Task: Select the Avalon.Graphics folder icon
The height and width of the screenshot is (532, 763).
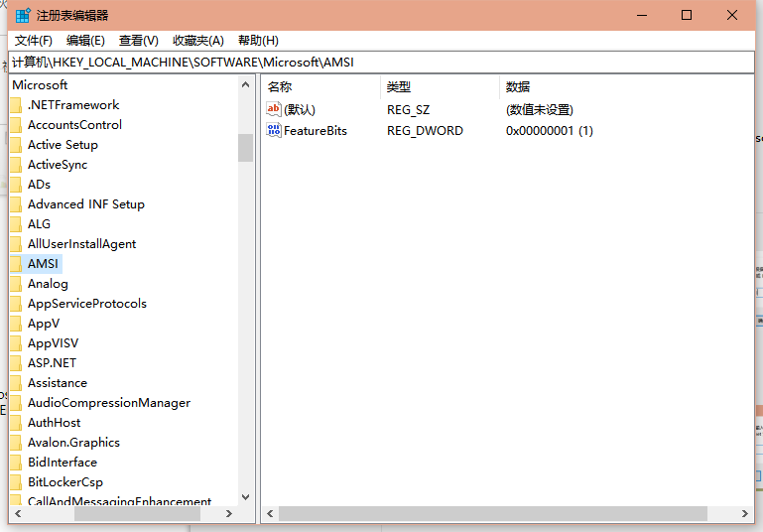Action: click(x=16, y=443)
